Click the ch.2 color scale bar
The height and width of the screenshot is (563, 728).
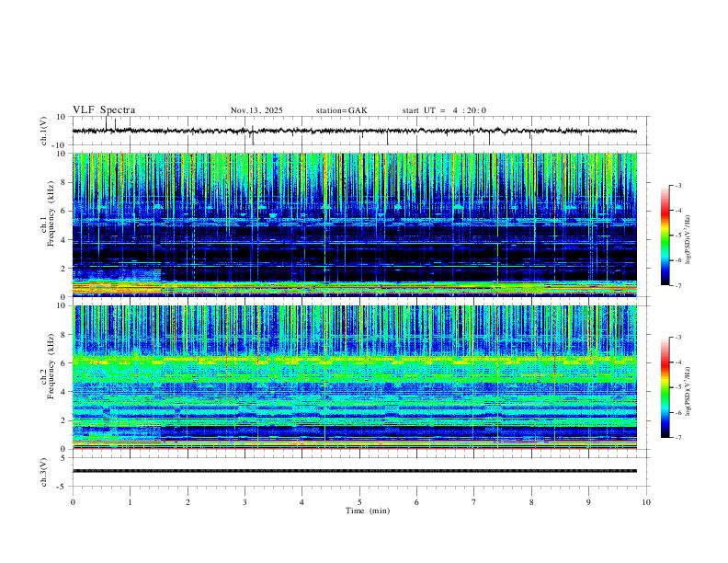(665, 387)
